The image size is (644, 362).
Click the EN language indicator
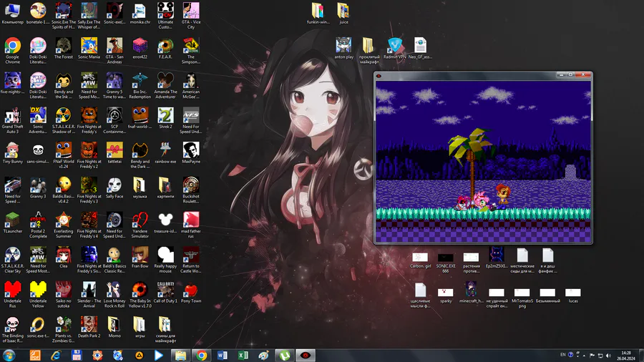(562, 355)
